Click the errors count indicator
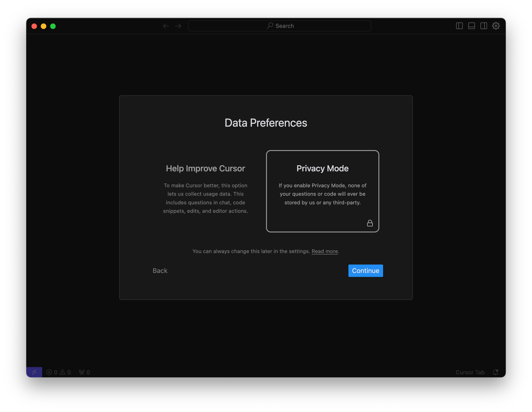The height and width of the screenshot is (412, 532). pos(52,372)
